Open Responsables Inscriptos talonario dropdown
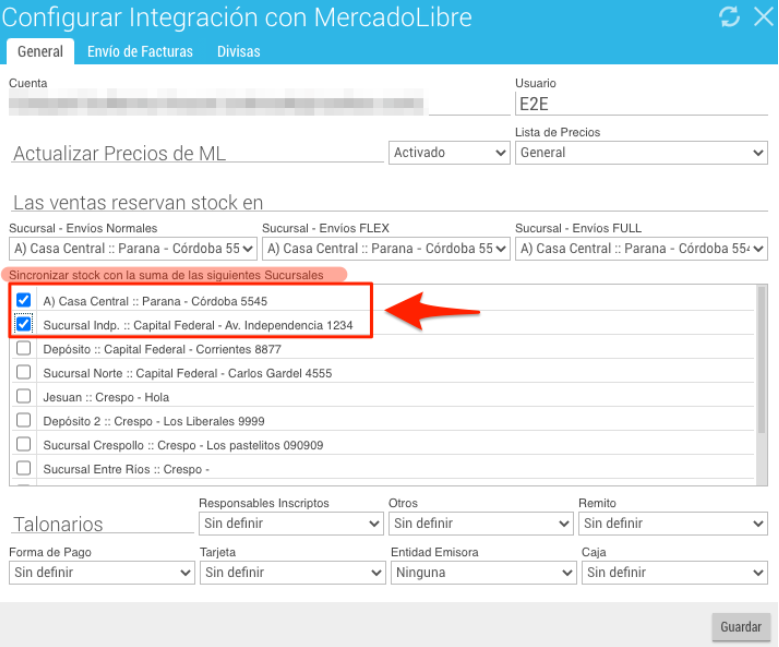 pos(291,524)
